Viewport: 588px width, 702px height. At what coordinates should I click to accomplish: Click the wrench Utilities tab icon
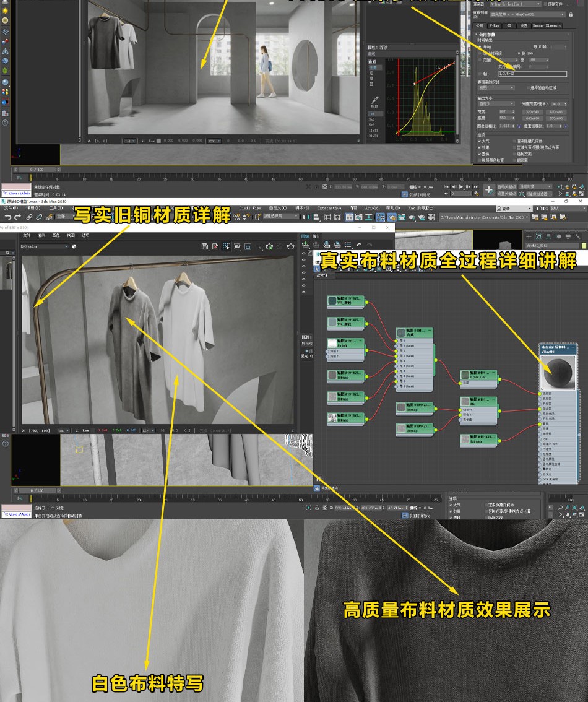pyautogui.click(x=578, y=236)
